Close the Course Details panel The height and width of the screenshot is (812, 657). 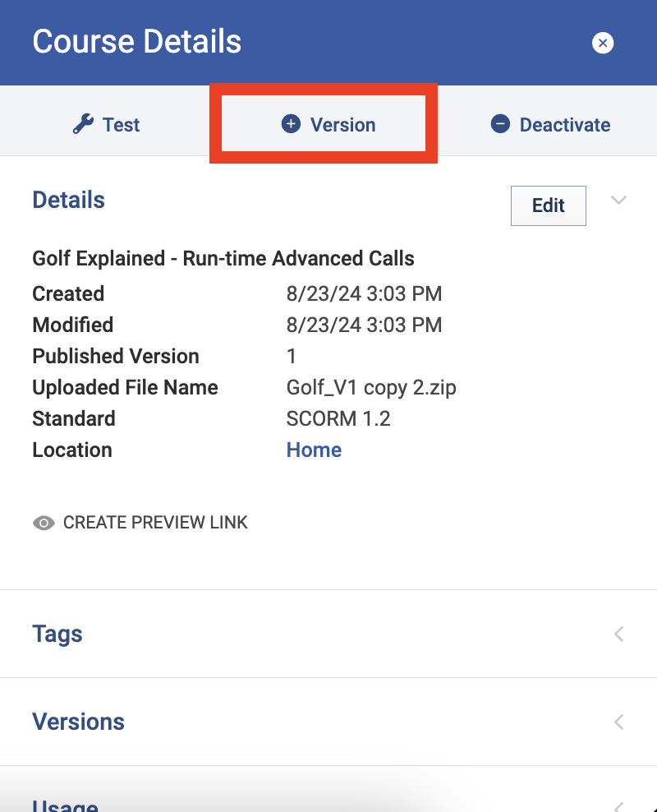[603, 43]
